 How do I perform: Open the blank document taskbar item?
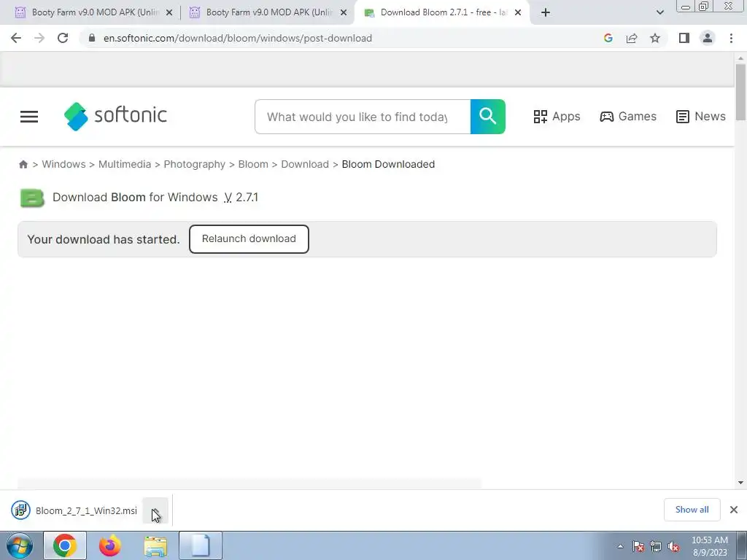coord(201,545)
